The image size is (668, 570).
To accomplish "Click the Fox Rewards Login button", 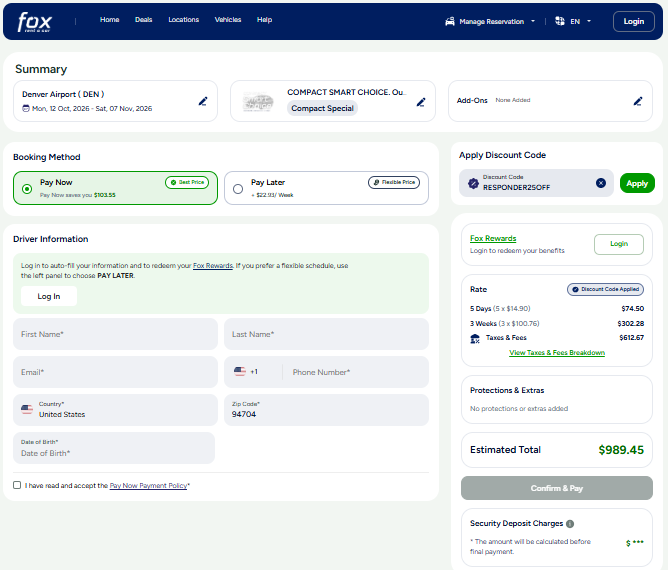I will click(x=619, y=244).
